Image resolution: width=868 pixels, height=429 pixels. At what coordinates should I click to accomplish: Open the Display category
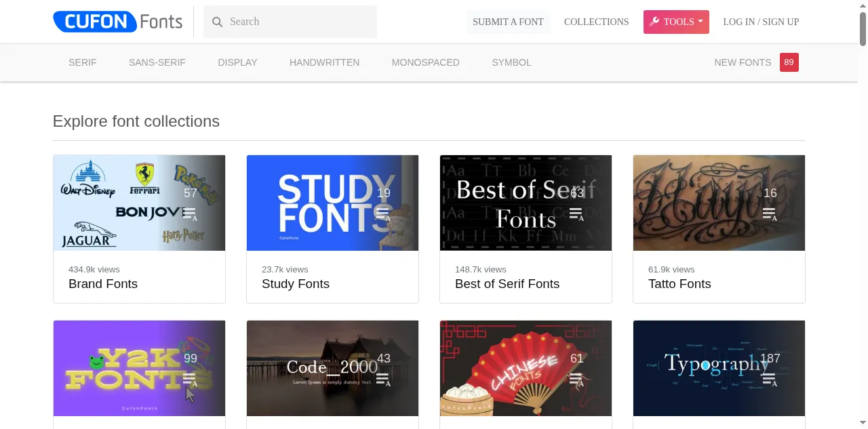coord(237,62)
